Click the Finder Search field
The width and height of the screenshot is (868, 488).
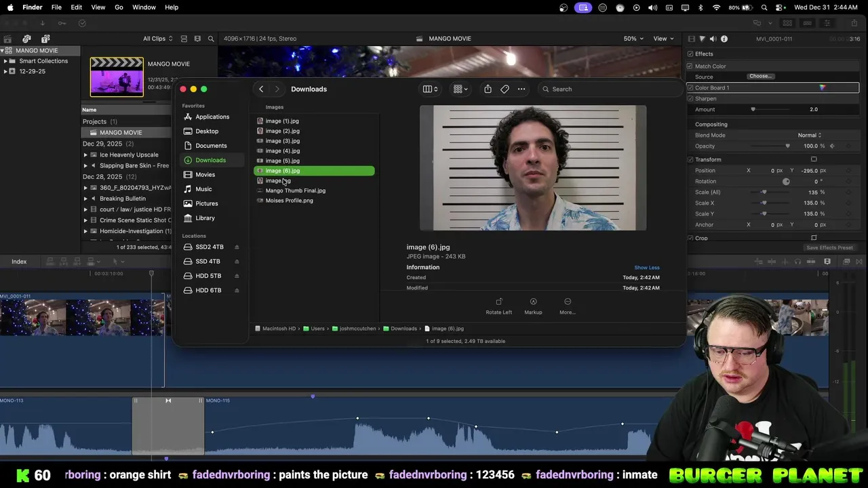coord(610,89)
